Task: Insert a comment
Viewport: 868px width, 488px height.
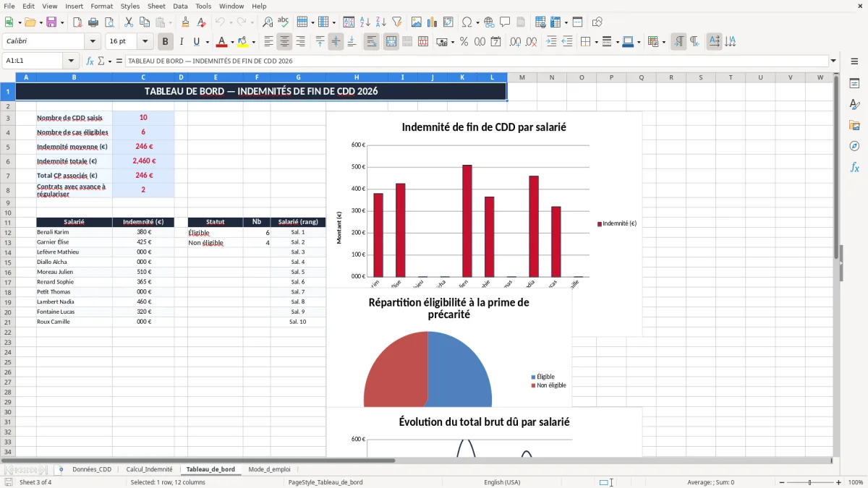Action: [x=505, y=22]
